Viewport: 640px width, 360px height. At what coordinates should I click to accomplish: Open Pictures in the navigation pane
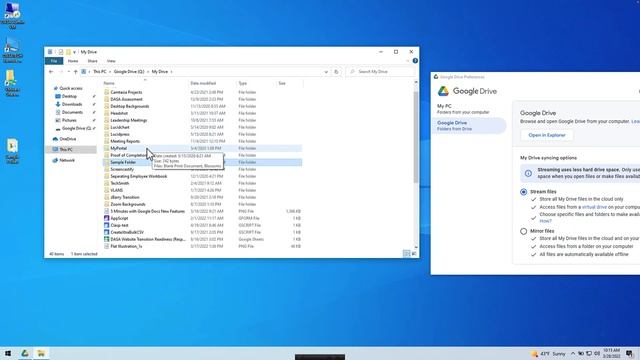coord(69,120)
